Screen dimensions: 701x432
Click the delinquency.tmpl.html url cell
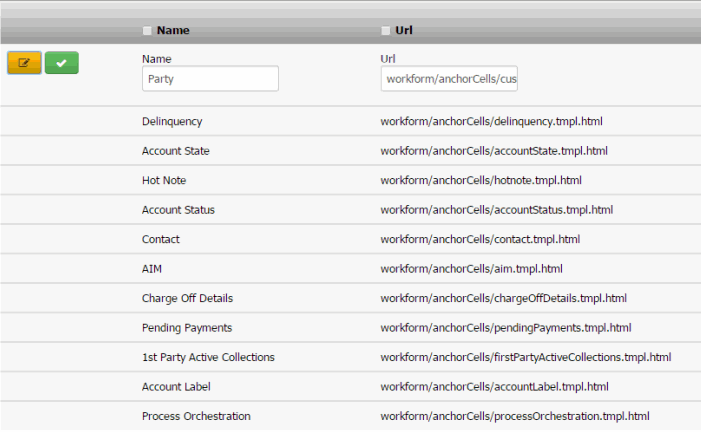coord(491,122)
